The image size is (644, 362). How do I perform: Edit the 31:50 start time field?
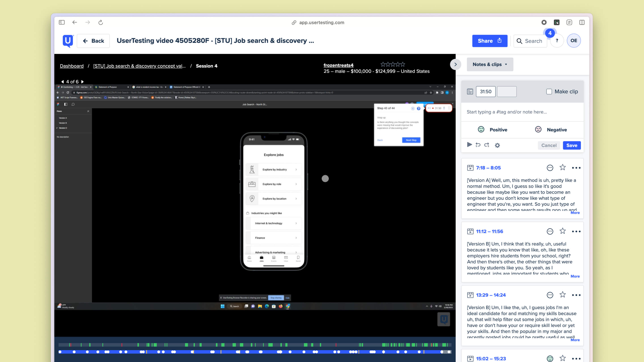click(485, 91)
